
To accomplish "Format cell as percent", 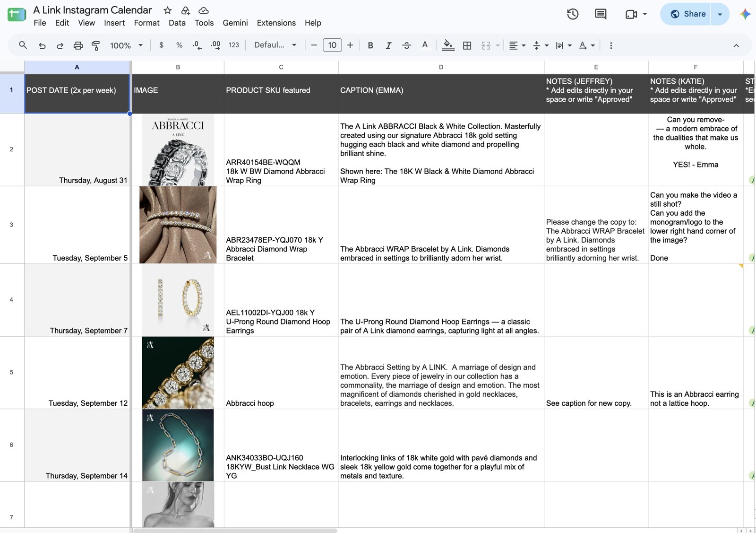I will [x=179, y=45].
